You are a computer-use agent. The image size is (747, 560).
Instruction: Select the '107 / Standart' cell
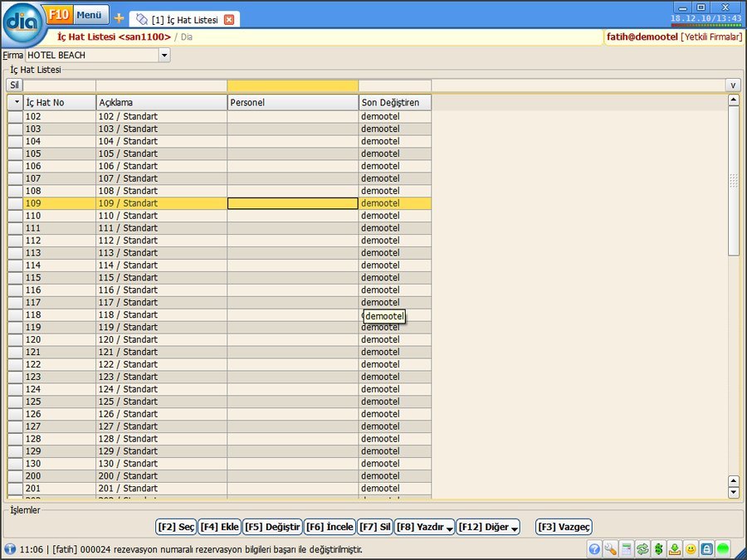162,178
